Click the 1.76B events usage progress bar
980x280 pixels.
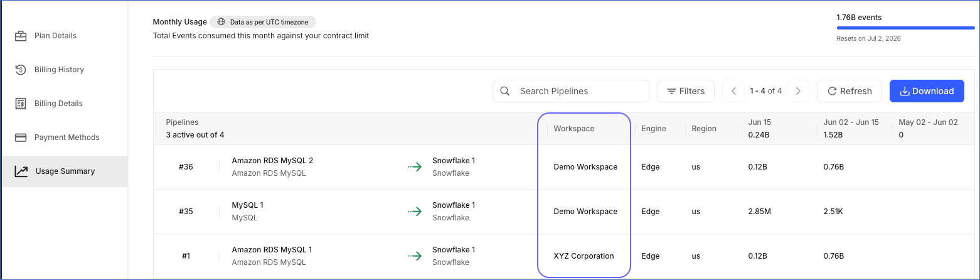coord(905,28)
